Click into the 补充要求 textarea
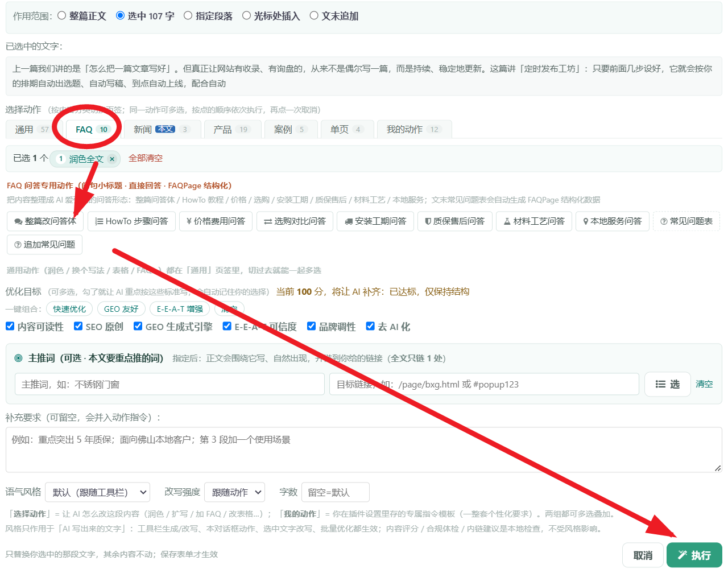 (x=364, y=450)
